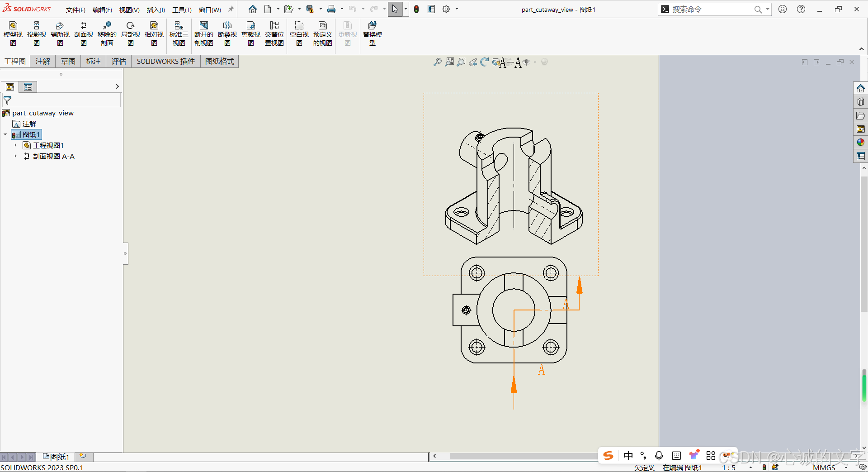Switch to the FeatureManager tree tab

pos(10,87)
